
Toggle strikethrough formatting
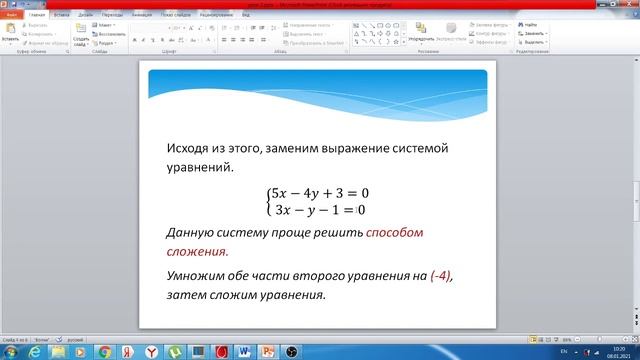tap(171, 40)
